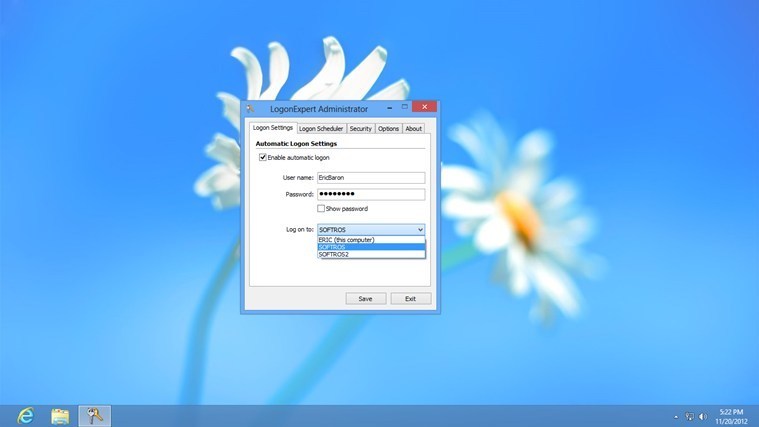Click the Exit button
759x427 pixels.
[410, 298]
